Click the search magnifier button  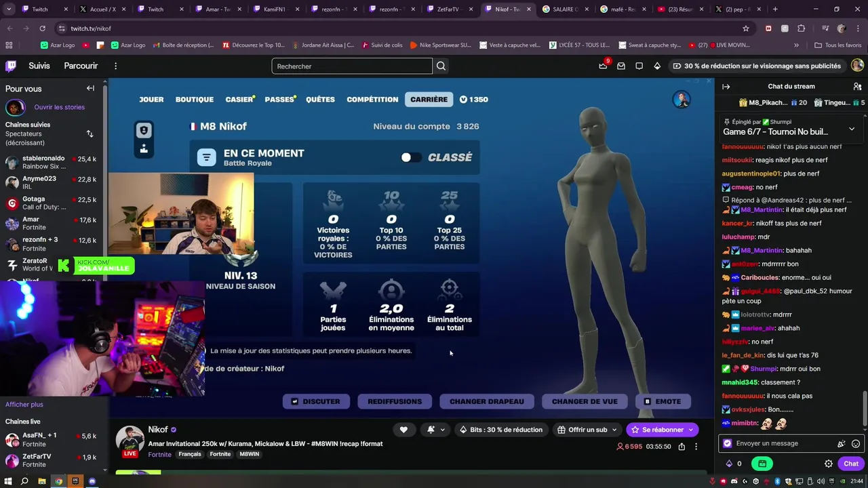(441, 66)
